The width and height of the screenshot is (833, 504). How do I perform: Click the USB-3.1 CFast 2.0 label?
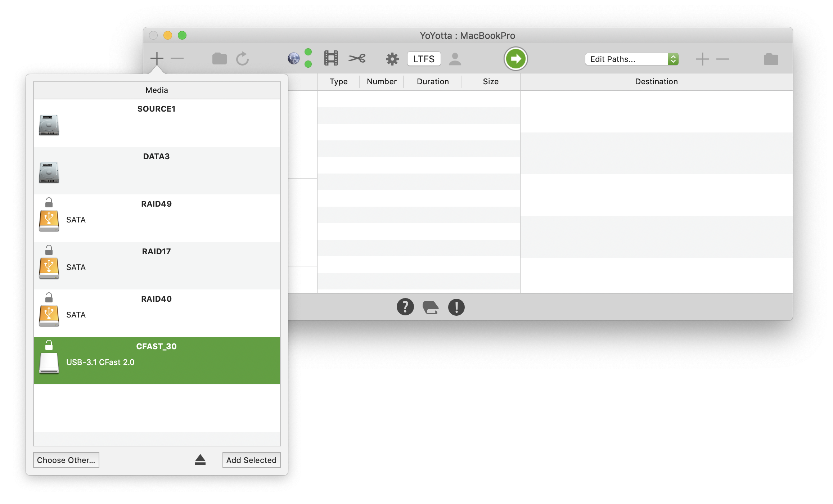(x=100, y=362)
